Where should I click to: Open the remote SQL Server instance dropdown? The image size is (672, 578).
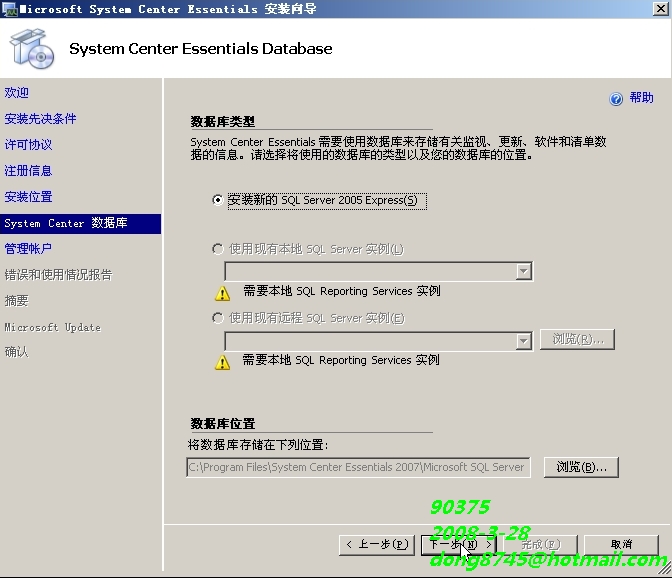coord(523,341)
